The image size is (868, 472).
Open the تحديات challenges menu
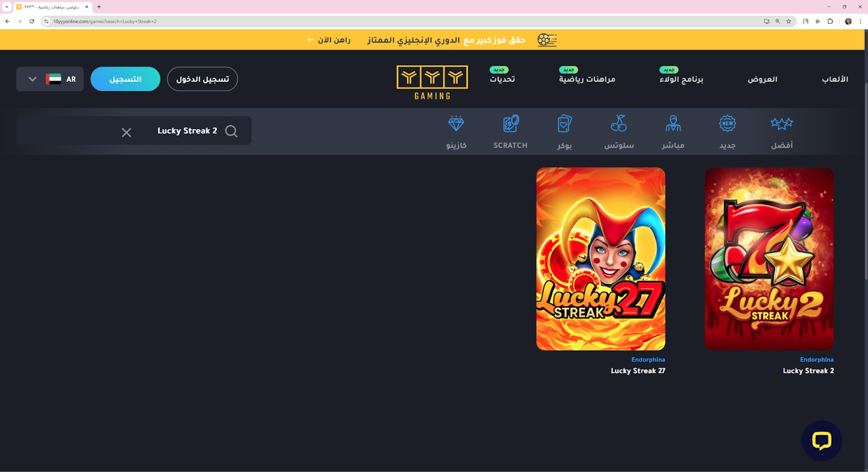(x=502, y=79)
